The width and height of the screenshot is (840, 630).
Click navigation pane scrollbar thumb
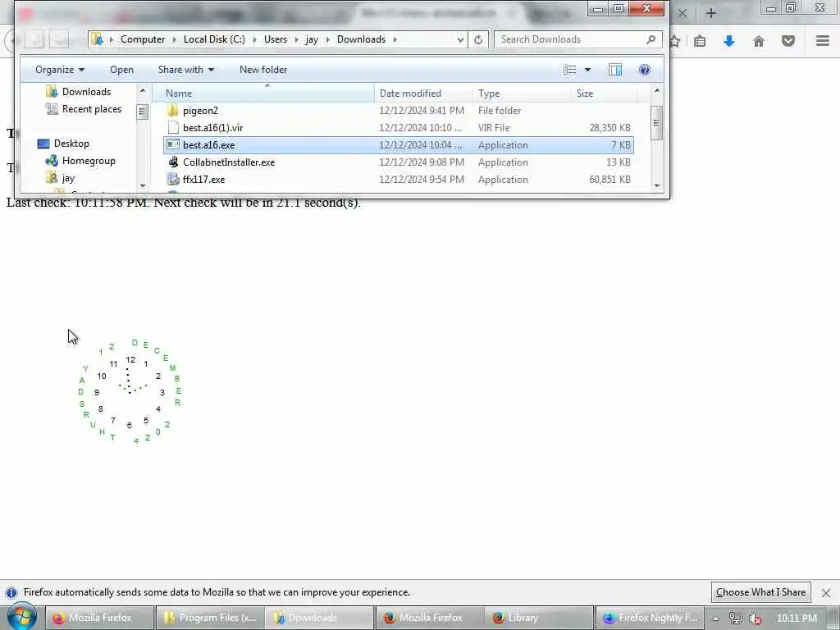[x=142, y=112]
